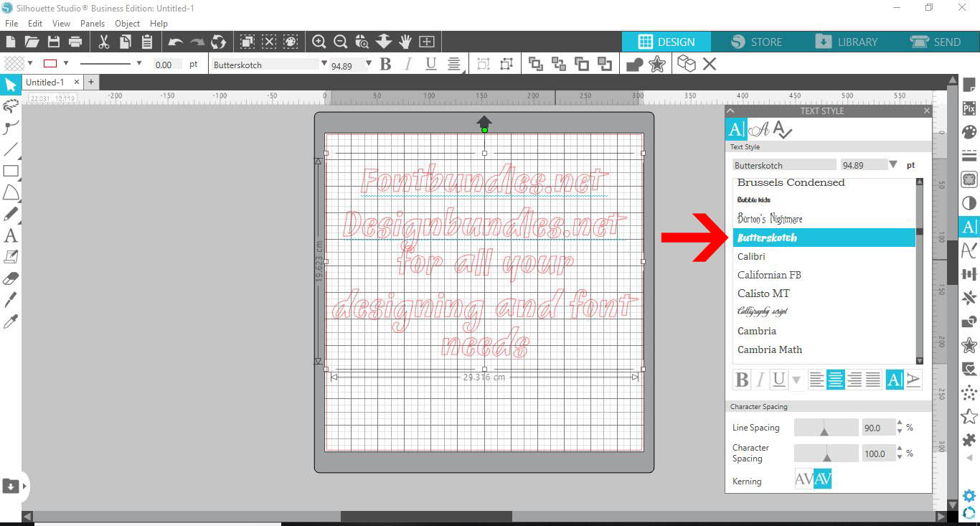
Task: Click the Select All icon
Action: tap(247, 42)
